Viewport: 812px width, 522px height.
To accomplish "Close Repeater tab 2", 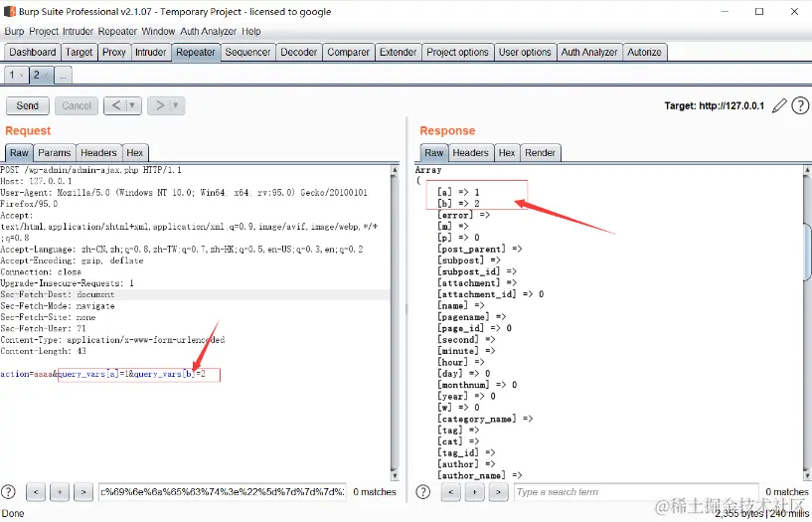I will pos(46,76).
